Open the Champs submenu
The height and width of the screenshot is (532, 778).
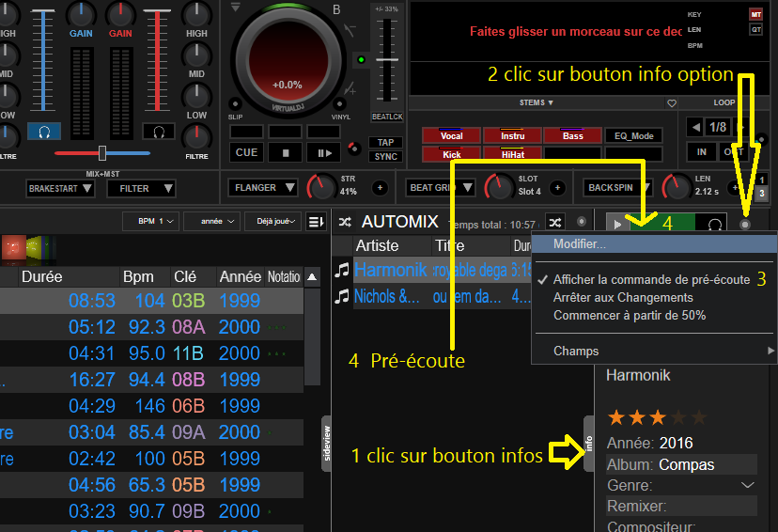pyautogui.click(x=654, y=351)
